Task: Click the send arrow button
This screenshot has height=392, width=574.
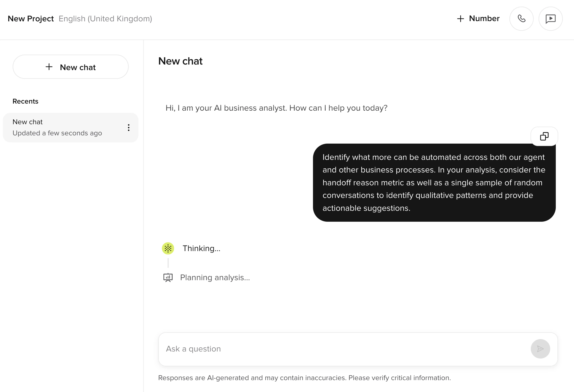Action: pyautogui.click(x=540, y=349)
